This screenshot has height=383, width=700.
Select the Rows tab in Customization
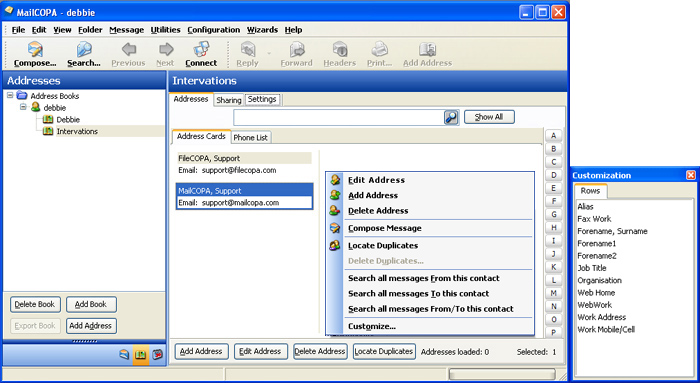[590, 191]
